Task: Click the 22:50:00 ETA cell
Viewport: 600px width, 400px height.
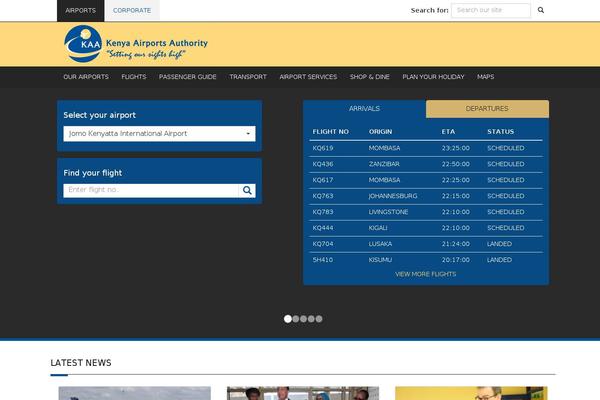Action: [x=456, y=164]
